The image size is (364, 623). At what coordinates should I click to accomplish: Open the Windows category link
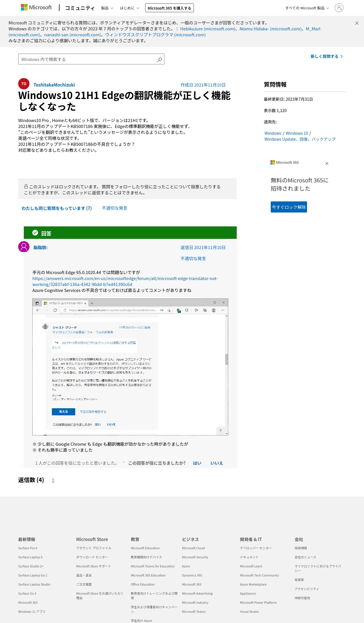pyautogui.click(x=273, y=133)
